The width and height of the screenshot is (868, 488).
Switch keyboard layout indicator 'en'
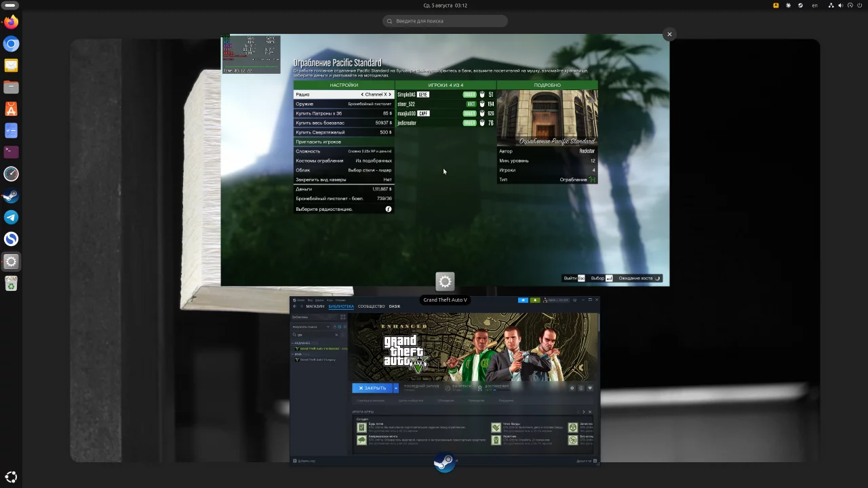(x=815, y=5)
